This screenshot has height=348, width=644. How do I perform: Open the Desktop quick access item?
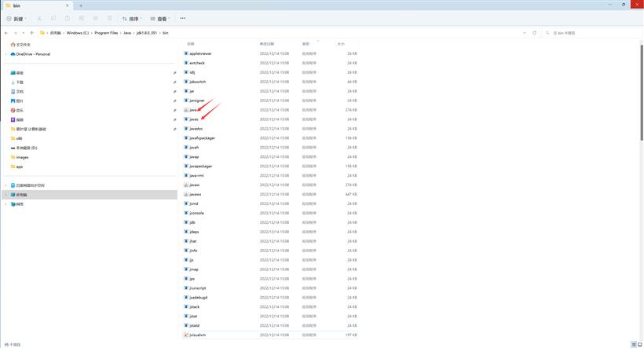[x=17, y=73]
